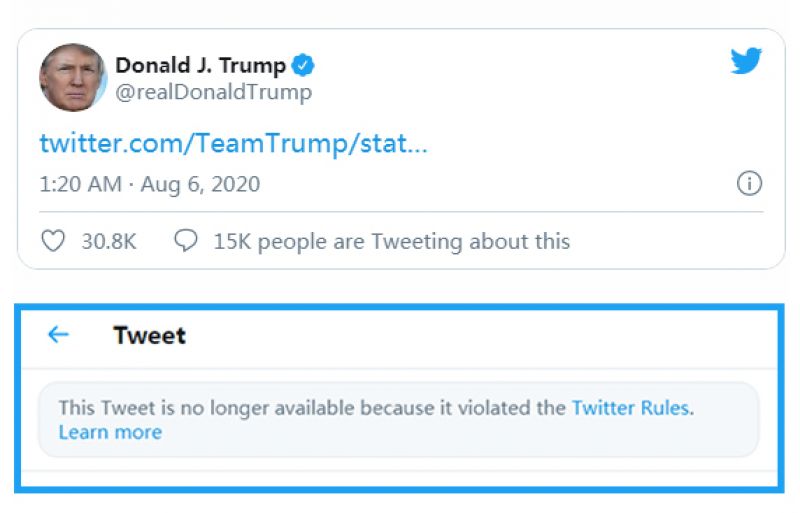
Task: Click the Aug 6, 2020 date
Action: click(x=200, y=184)
